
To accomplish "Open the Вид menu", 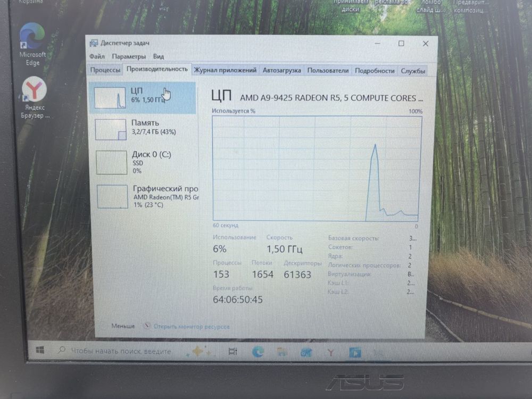I will pos(159,57).
